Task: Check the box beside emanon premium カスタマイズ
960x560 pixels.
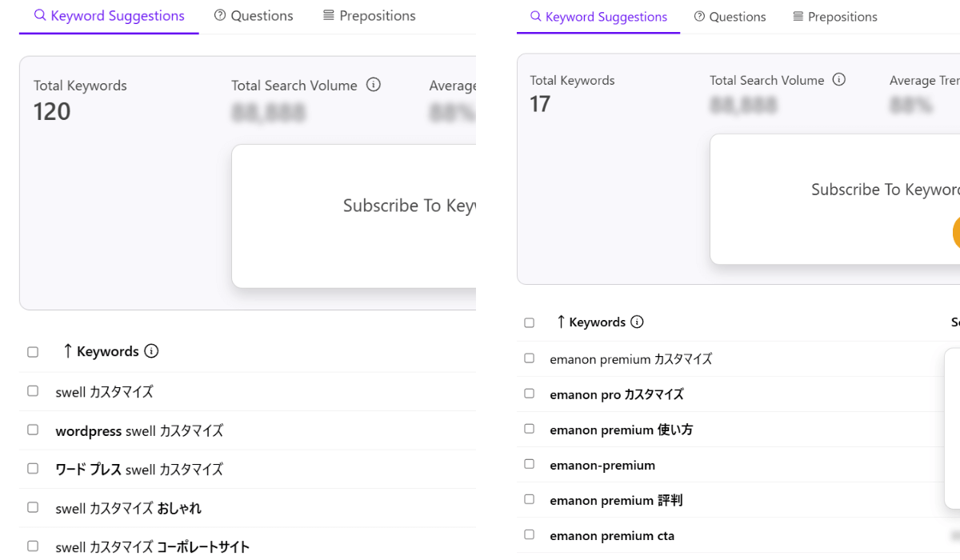Action: click(529, 358)
